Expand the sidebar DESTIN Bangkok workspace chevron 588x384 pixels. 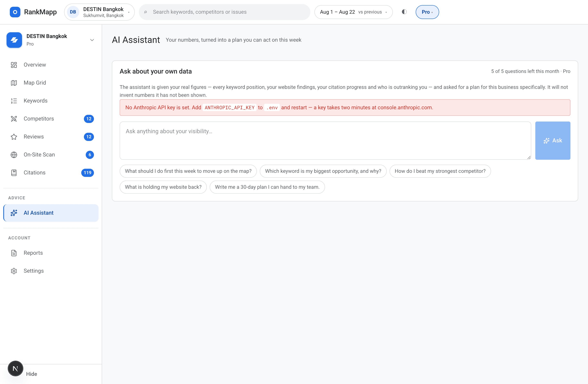point(92,40)
